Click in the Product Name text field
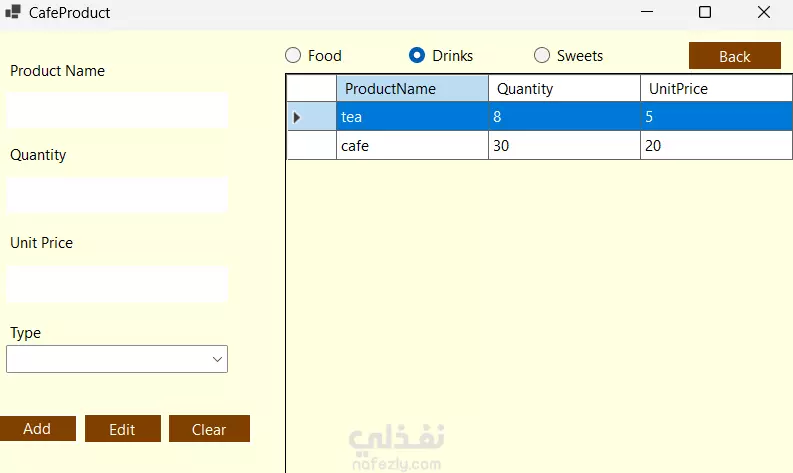The image size is (793, 473). point(118,110)
